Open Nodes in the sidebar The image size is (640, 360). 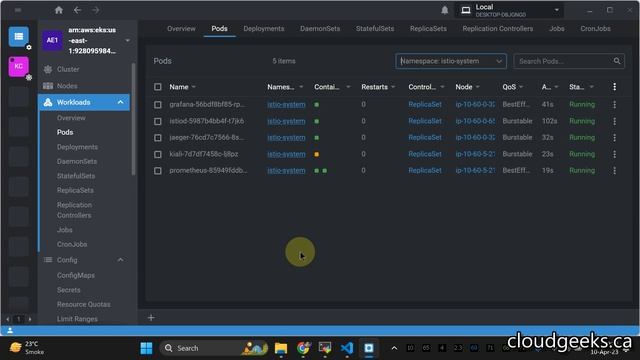pos(67,86)
